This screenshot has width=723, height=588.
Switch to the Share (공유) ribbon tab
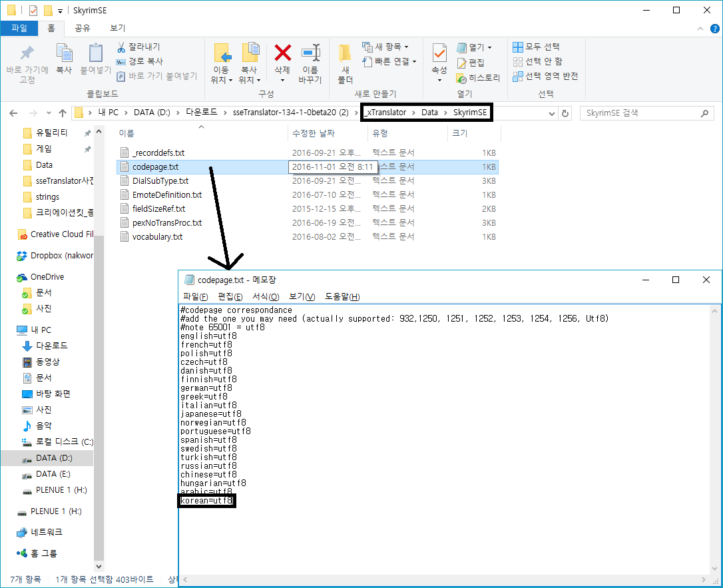pos(83,28)
